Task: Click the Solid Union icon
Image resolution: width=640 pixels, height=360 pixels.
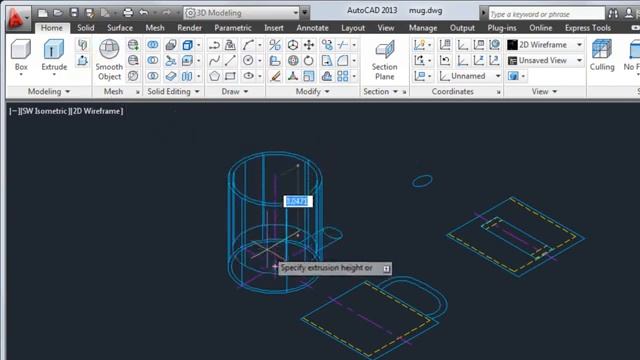Action: 153,45
